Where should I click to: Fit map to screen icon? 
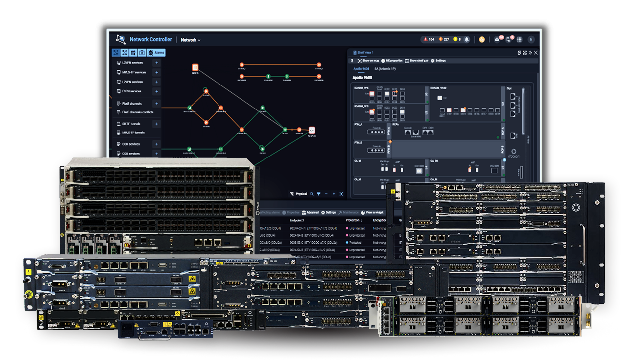[x=341, y=194]
